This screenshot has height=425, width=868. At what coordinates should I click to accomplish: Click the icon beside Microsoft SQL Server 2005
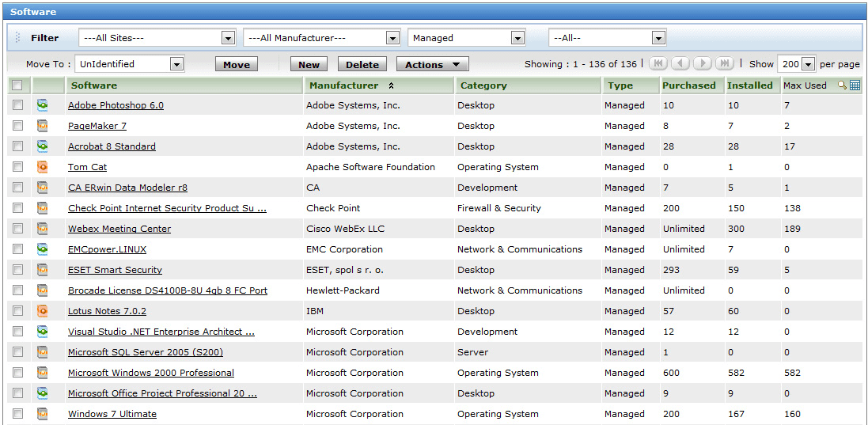[x=42, y=352]
